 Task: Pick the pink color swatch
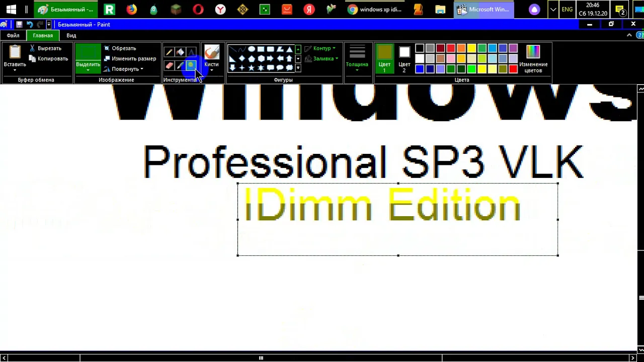coord(451,59)
